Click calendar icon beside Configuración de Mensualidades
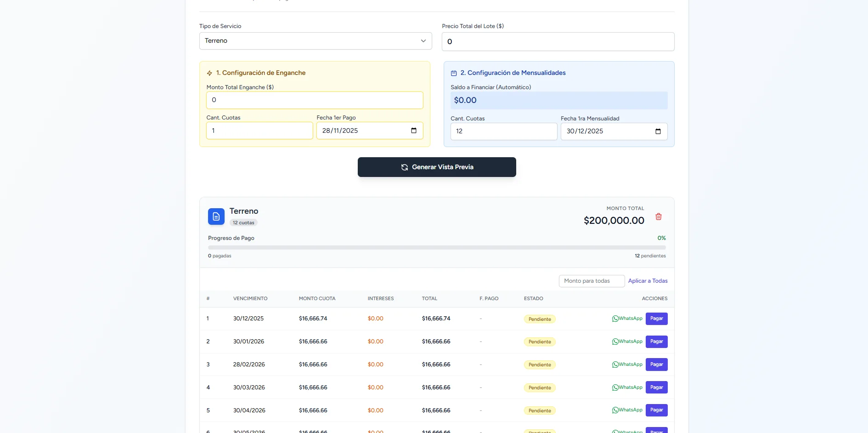Viewport: 868px width, 433px height. click(454, 73)
